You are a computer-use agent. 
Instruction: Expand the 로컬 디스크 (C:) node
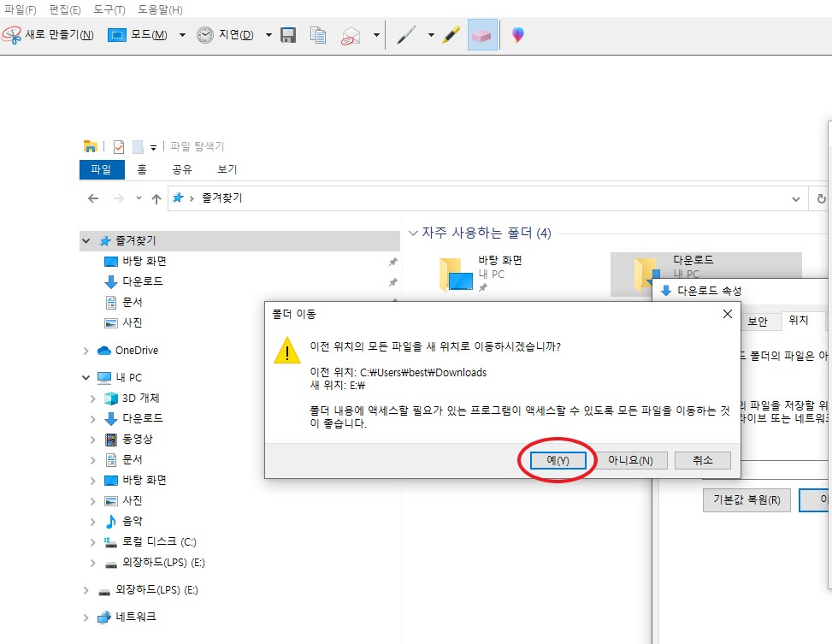[x=93, y=542]
